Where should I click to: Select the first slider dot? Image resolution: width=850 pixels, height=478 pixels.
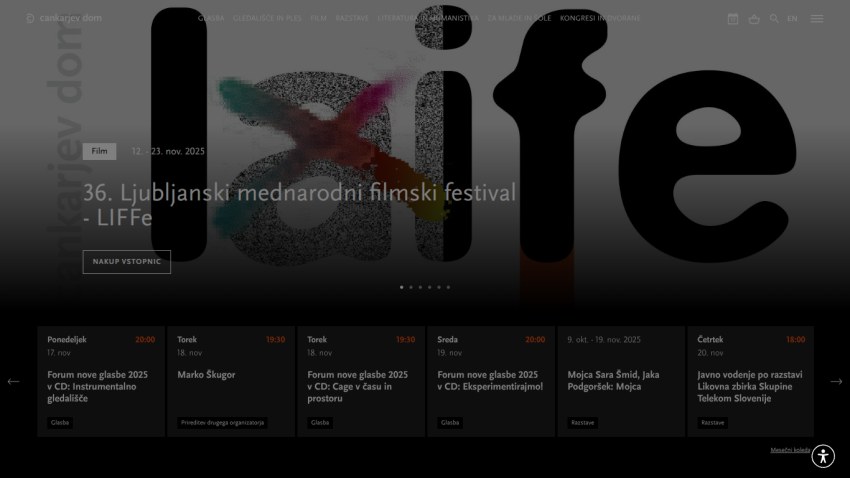click(402, 287)
